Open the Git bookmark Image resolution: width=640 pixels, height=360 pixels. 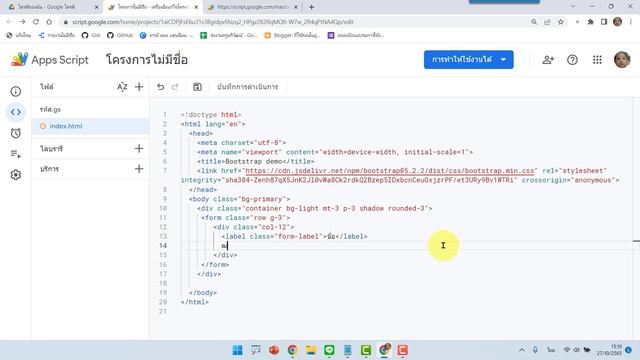pyautogui.click(x=91, y=35)
